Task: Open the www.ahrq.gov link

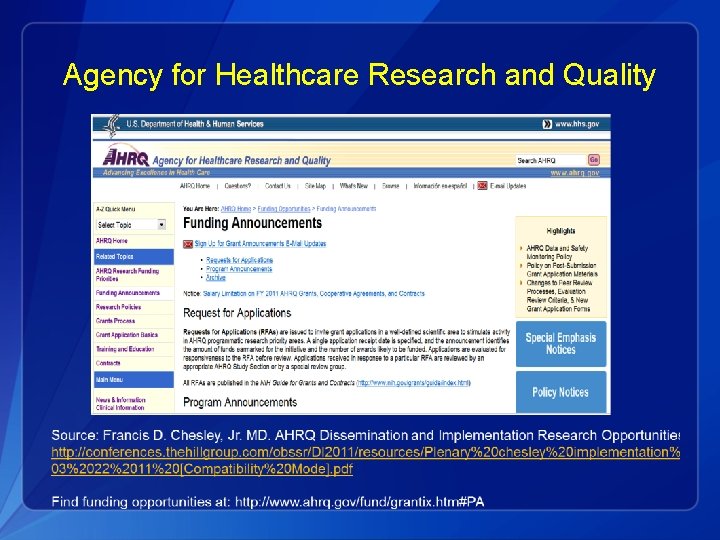Action: (575, 173)
